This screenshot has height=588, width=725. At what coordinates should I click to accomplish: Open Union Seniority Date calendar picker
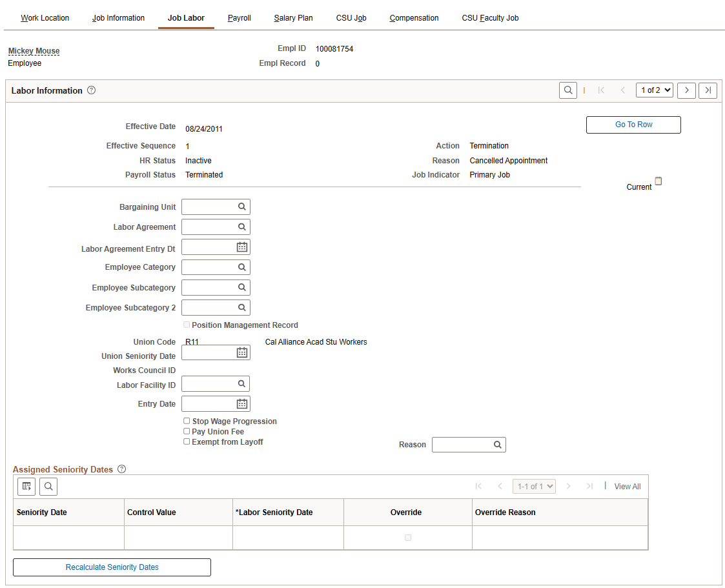coord(241,352)
